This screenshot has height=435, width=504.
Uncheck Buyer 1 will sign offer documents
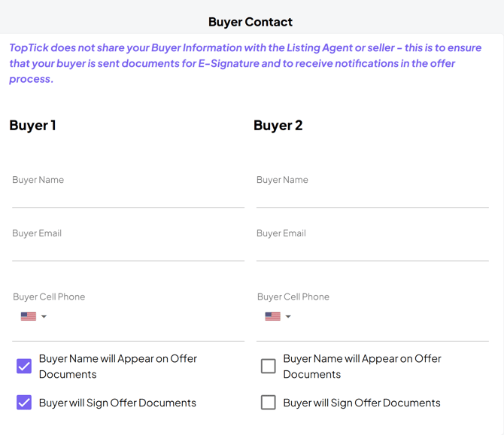pyautogui.click(x=24, y=403)
